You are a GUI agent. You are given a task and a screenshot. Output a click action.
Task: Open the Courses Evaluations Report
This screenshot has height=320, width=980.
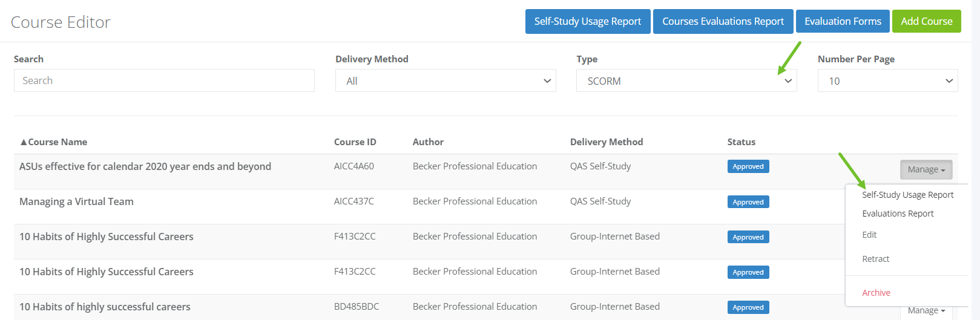[723, 22]
